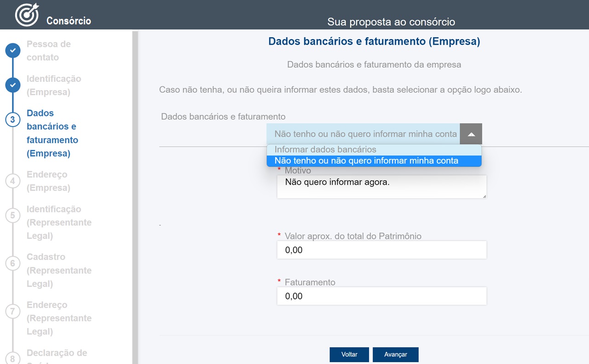
Task: Click the checkmark icon beside 'Identificação (Empresa)'
Action: [x=13, y=85]
